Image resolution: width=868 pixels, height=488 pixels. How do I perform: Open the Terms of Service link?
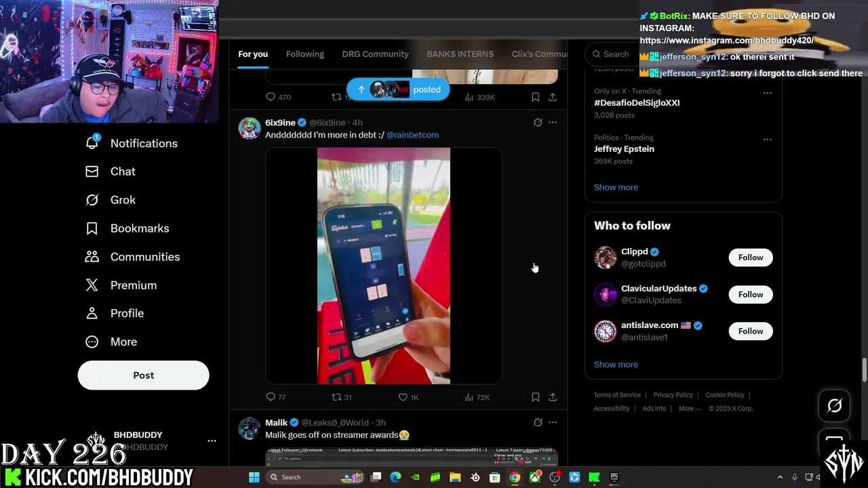(x=617, y=395)
